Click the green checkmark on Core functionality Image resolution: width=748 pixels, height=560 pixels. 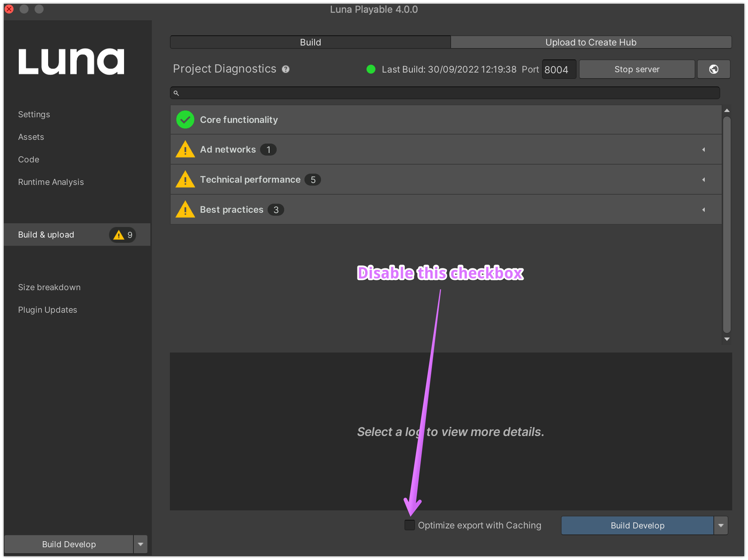pyautogui.click(x=185, y=120)
